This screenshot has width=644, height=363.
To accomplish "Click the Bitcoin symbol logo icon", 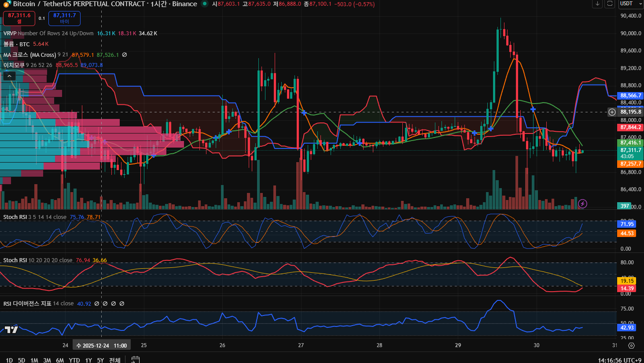I will 7,4.
